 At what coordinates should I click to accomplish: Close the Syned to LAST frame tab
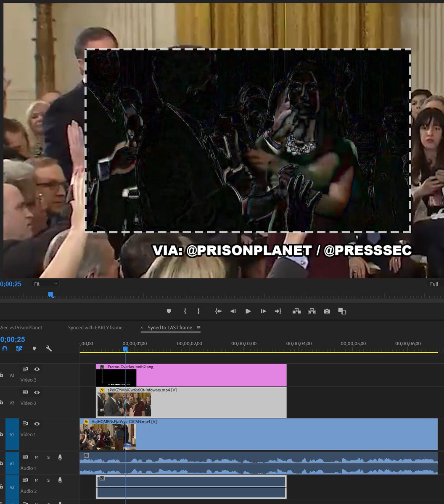142,328
